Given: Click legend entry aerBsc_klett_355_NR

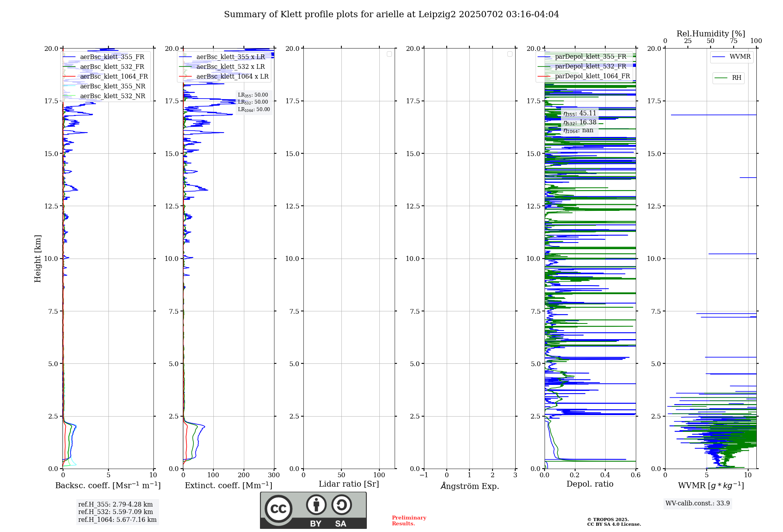Looking at the screenshot, I should 104,86.
